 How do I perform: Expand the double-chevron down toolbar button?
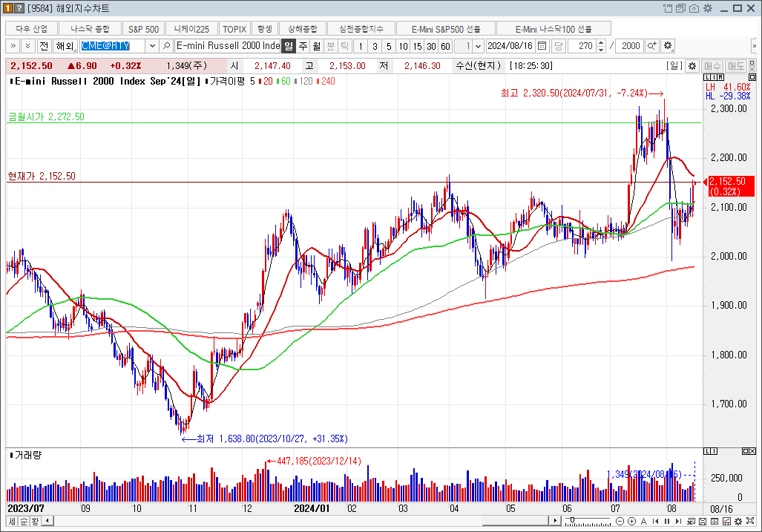[x=28, y=46]
